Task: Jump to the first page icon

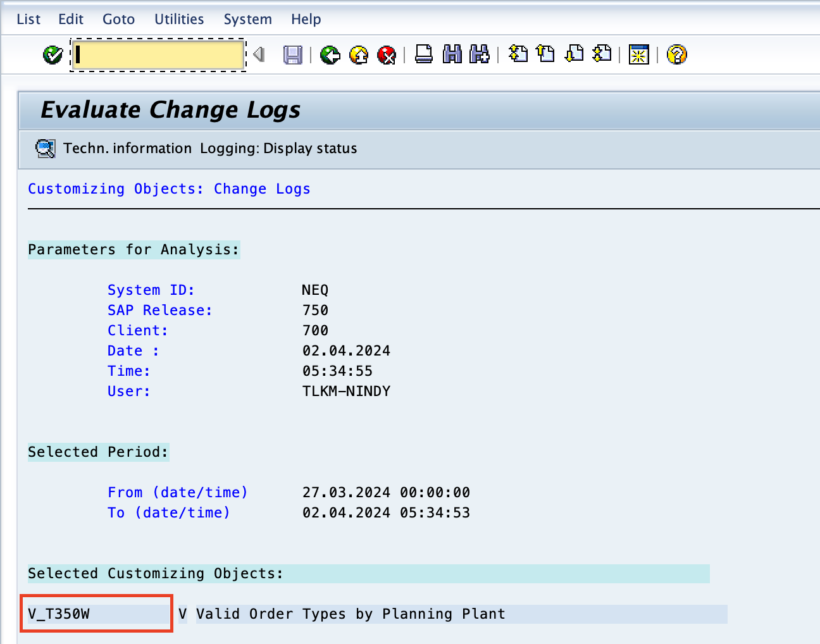Action: pyautogui.click(x=518, y=55)
